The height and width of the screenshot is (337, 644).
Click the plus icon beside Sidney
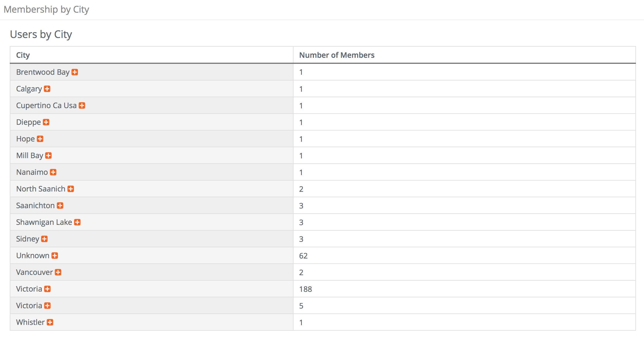(x=44, y=239)
